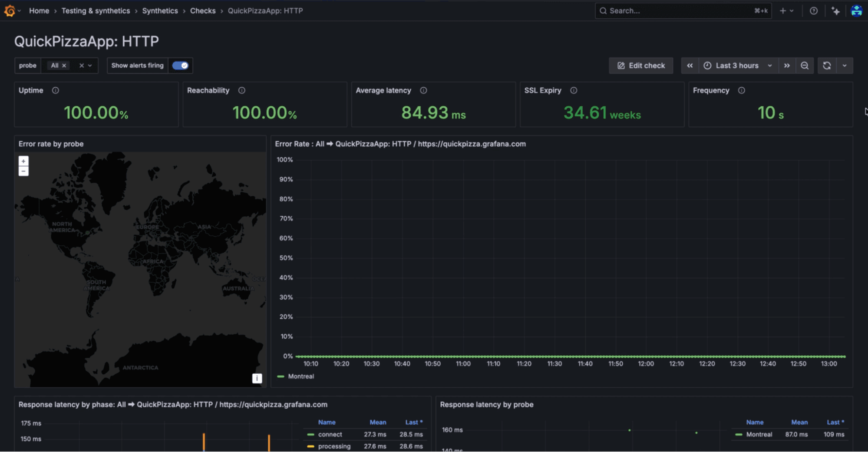Toggle Montreal series in Error Rate legend

301,376
